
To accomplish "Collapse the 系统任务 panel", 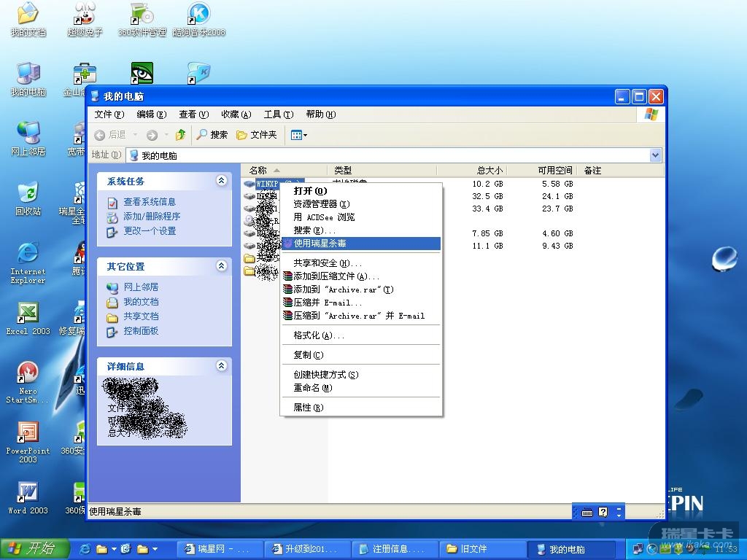I will click(222, 181).
